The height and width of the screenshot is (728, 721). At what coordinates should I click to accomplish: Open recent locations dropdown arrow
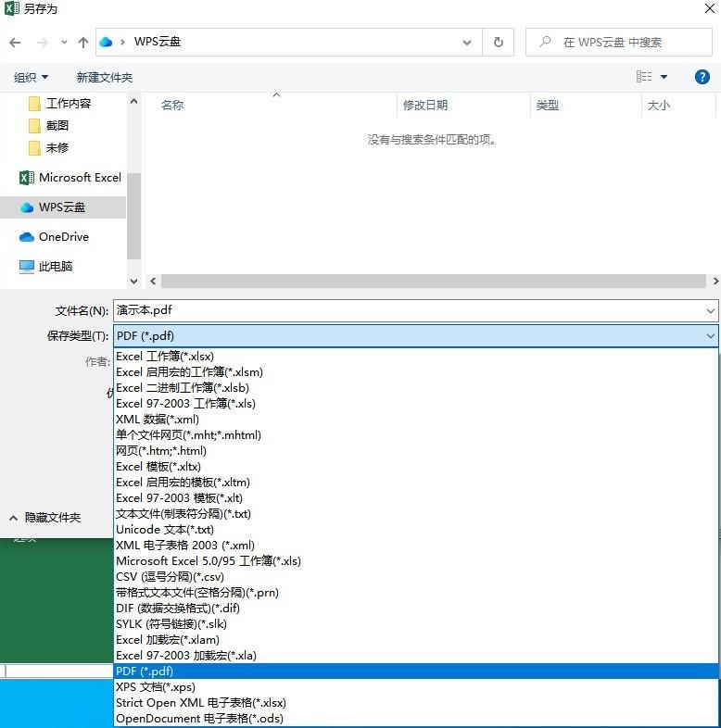pyautogui.click(x=64, y=43)
